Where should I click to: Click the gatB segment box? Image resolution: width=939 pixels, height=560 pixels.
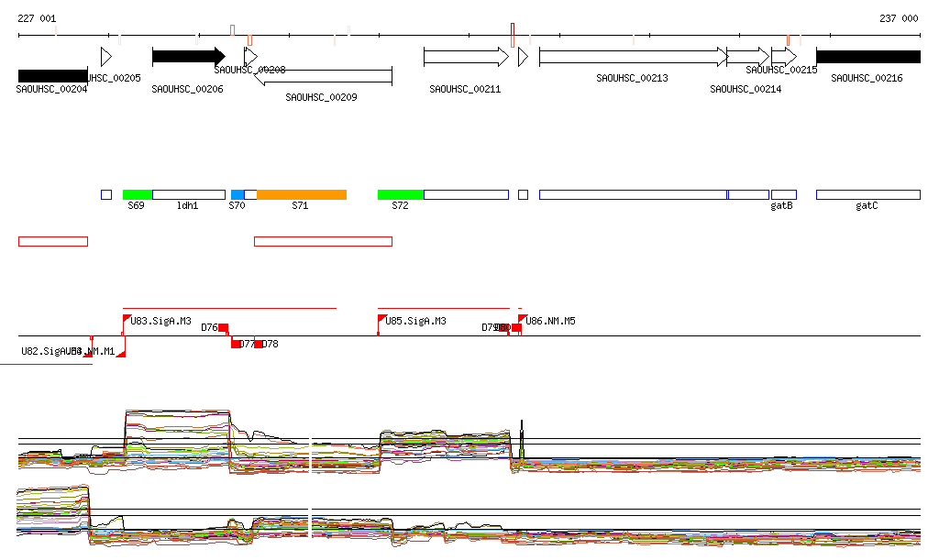click(784, 194)
